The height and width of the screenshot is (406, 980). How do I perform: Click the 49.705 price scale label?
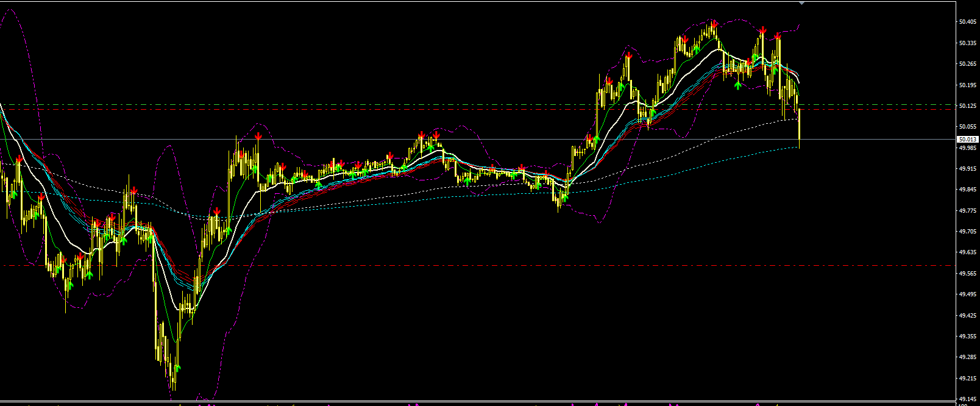[x=967, y=232]
